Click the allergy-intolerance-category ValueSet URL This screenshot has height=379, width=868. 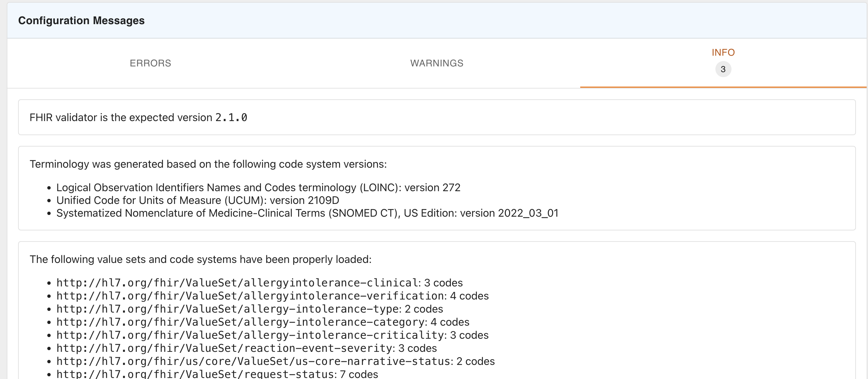pyautogui.click(x=240, y=322)
